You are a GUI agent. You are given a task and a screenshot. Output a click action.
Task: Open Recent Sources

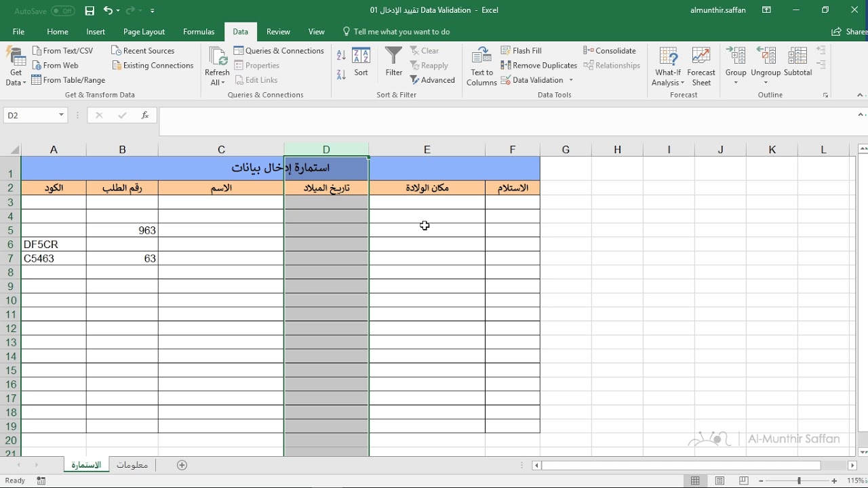[x=142, y=51]
